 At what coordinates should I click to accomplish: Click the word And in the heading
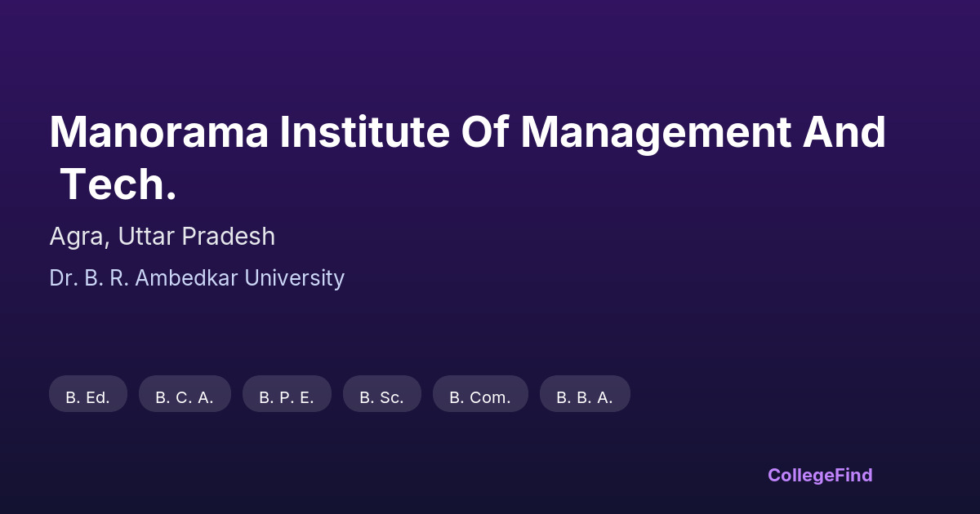pos(844,132)
